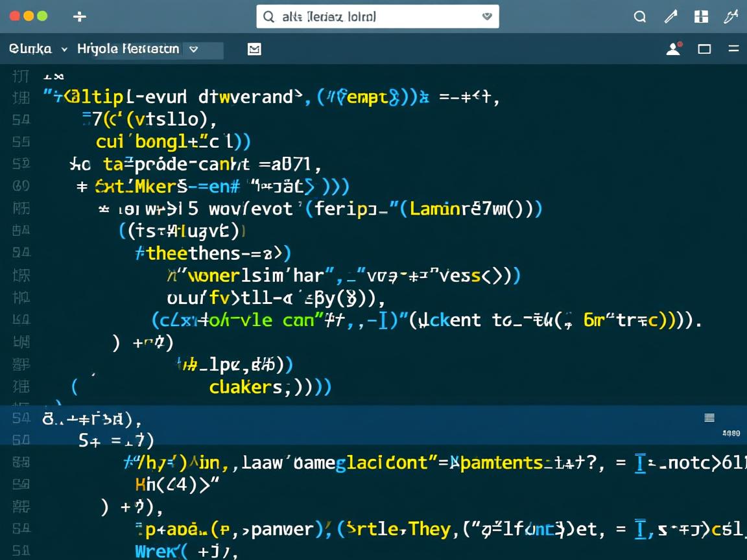Viewport: 747px width, 560px height.
Task: Click the magnifier icon in the top-right toolbar
Action: 639,17
